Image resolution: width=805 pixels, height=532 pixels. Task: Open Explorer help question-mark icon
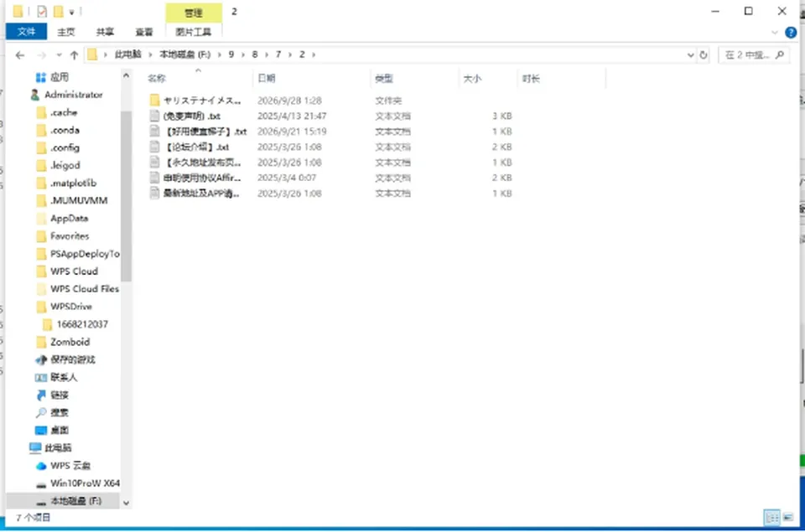pos(791,33)
